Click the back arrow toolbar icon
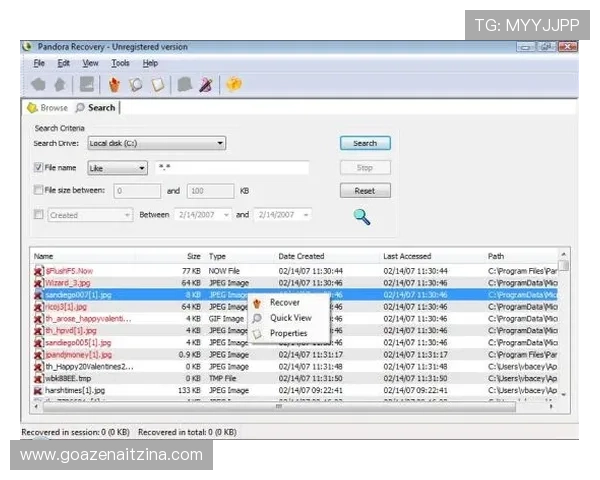This screenshot has height=480, width=600. click(x=38, y=85)
